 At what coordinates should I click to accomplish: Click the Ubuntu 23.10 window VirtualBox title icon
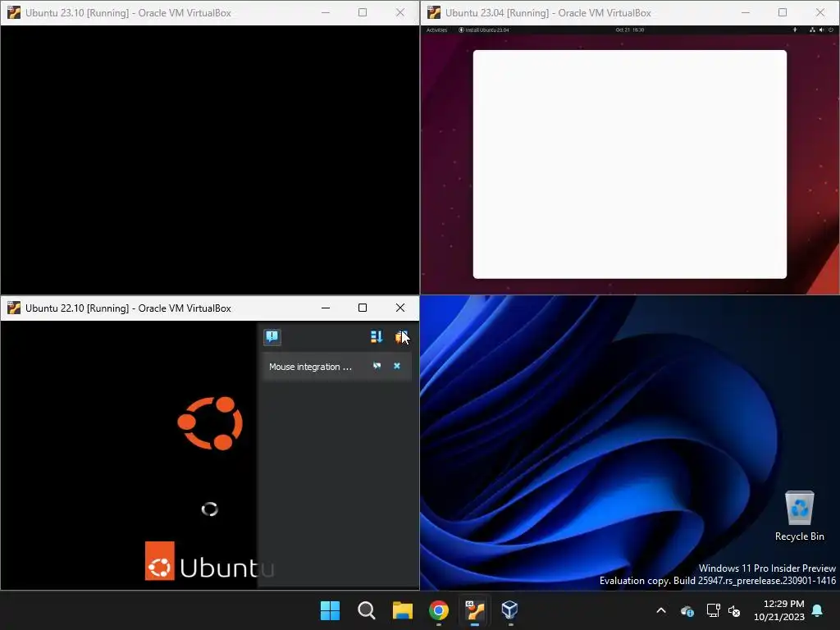14,12
